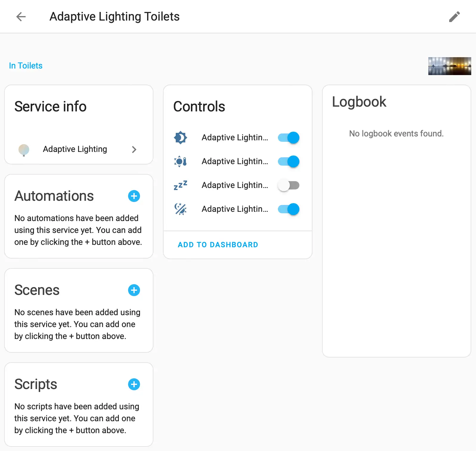Viewport: 476px width, 451px height.
Task: Expand Adaptive Lighting service chevron
Action: coord(134,150)
